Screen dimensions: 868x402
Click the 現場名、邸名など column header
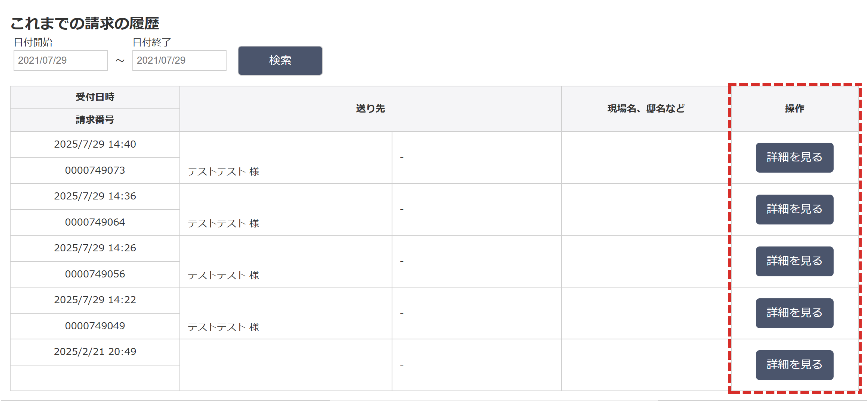point(646,109)
